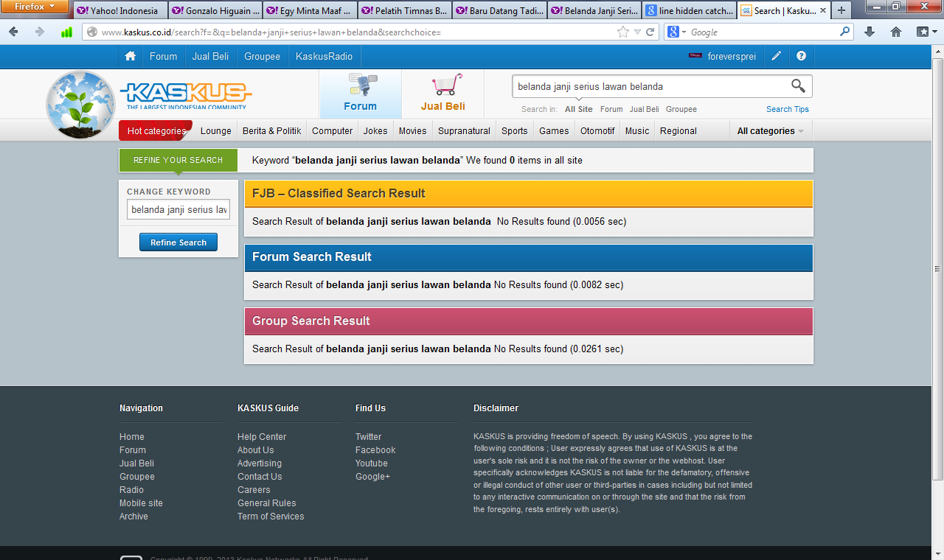Click the Firefox back arrow button
This screenshot has width=944, height=560.
13,32
